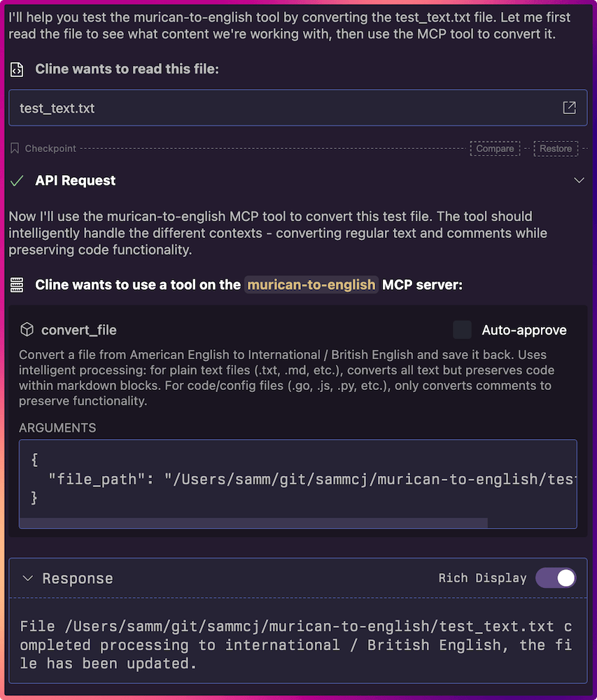Click the Restore checkpoint button

pyautogui.click(x=556, y=148)
